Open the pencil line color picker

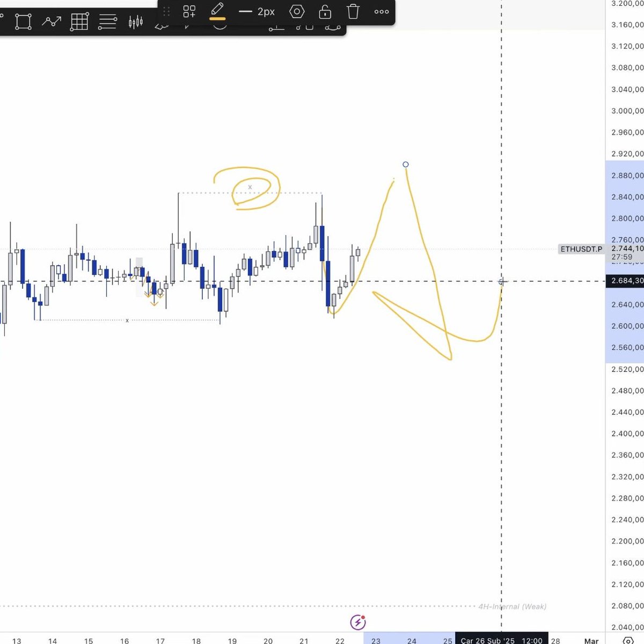click(x=217, y=11)
